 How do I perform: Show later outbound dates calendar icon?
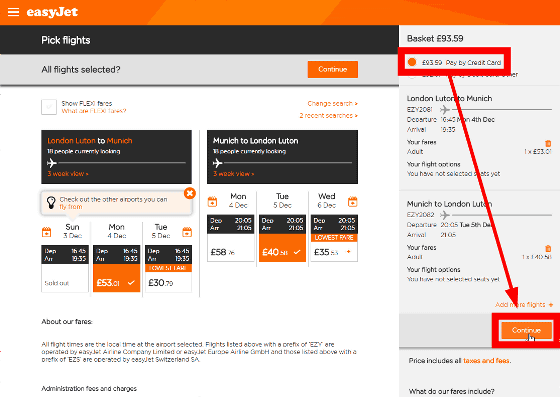[x=187, y=232]
